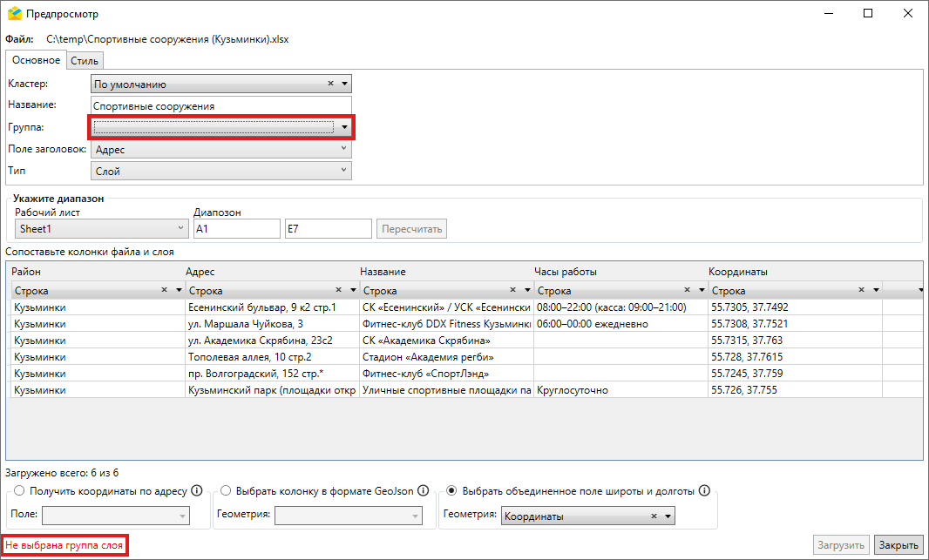929x560 pixels.
Task: Select 'Выбрать объединенное поле широты и долготы' radio
Action: [x=451, y=491]
